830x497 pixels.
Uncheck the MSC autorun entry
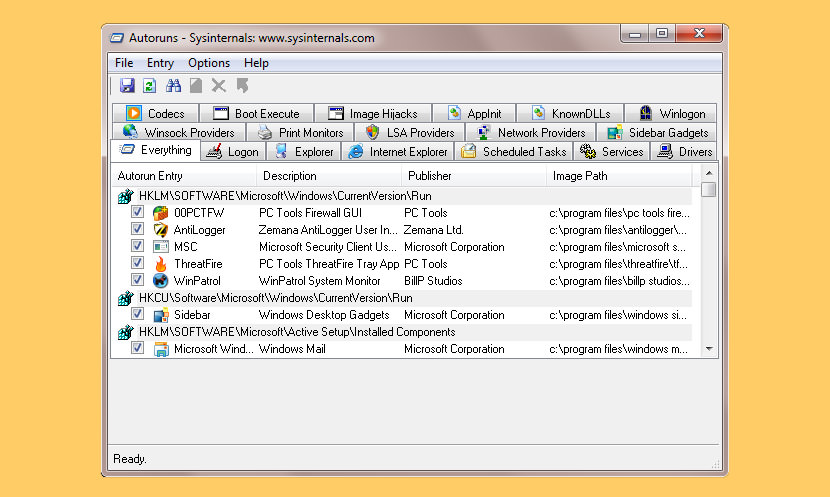138,246
